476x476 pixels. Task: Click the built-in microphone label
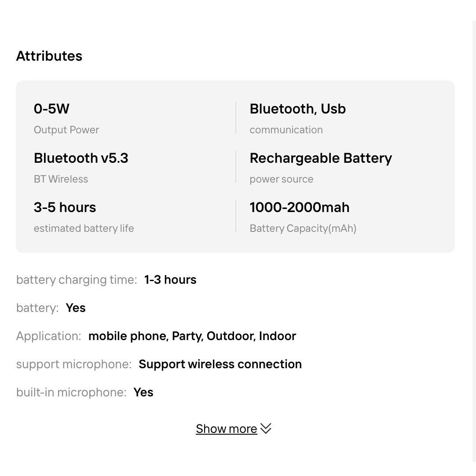71,392
